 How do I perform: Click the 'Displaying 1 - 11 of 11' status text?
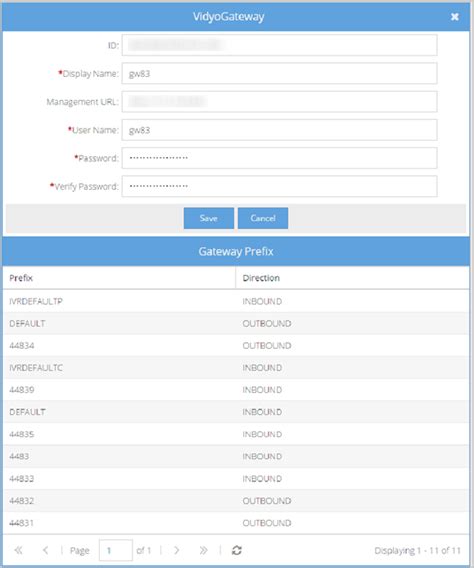pos(418,551)
